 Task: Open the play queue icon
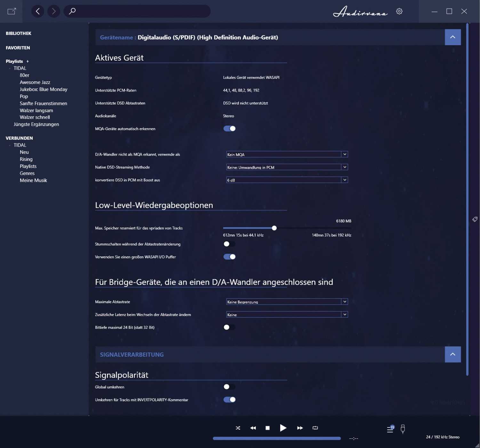[390, 429]
